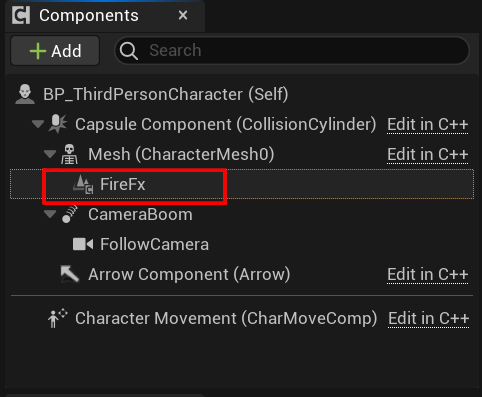Image resolution: width=482 pixels, height=397 pixels.
Task: Click the Arrow Component arrow icon
Action: point(70,274)
